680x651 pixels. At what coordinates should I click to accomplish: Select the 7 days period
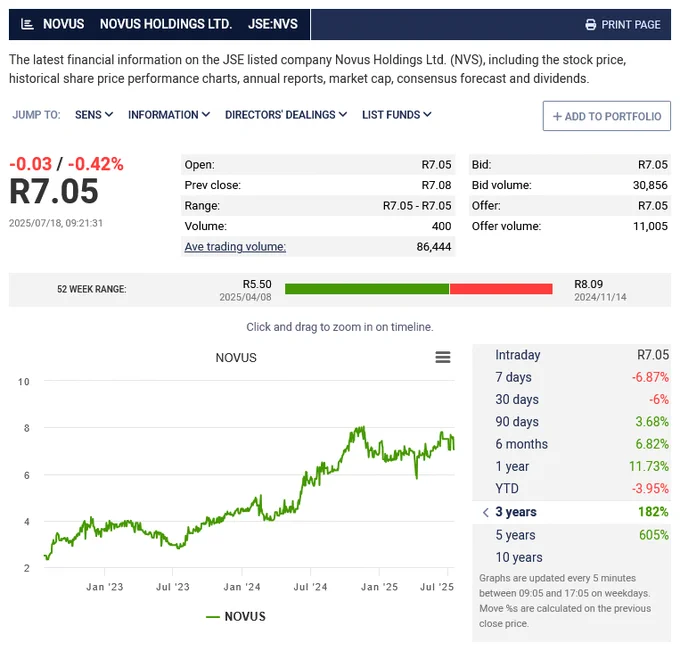[572, 377]
